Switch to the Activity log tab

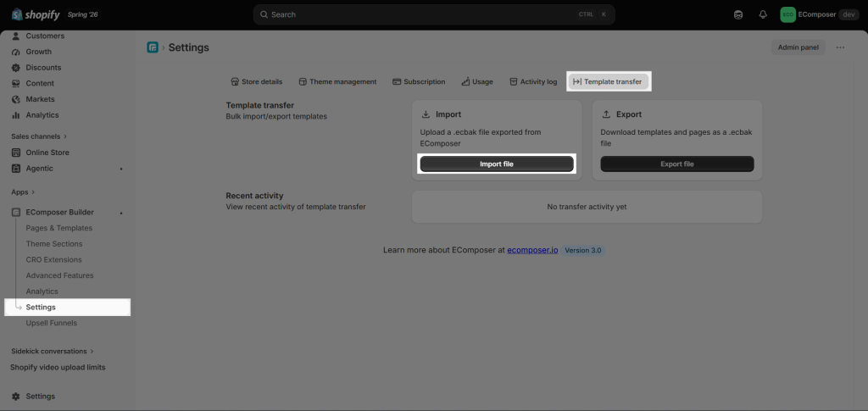coord(533,82)
